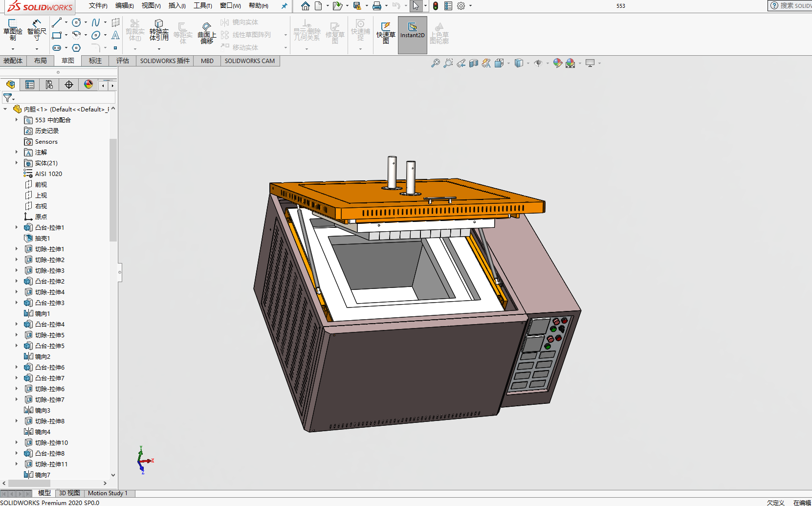
Task: Click the Rebuild traffic light icon
Action: coord(435,6)
